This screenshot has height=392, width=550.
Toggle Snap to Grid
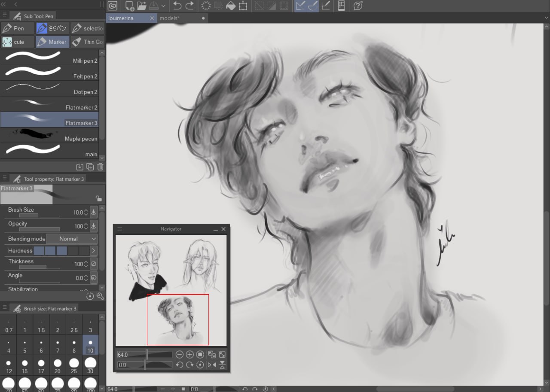click(326, 6)
